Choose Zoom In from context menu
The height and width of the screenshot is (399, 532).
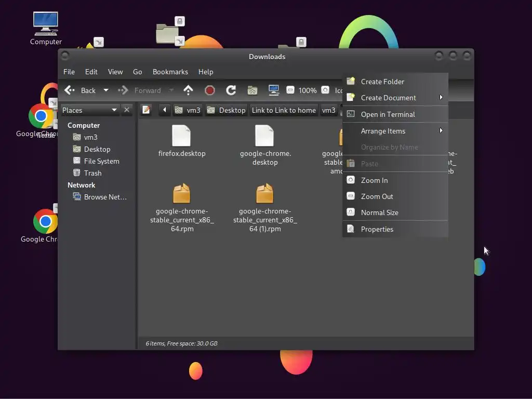point(395,180)
